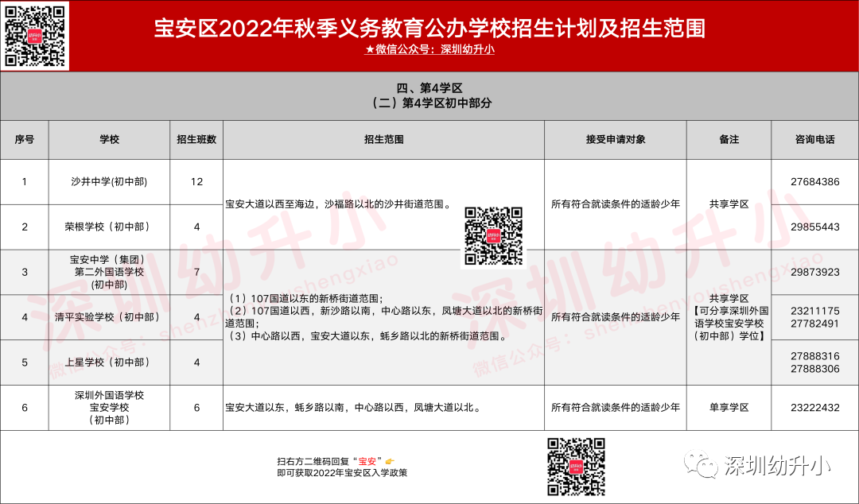Select the 深圳外国语学校宝安学校 cell

(110, 408)
